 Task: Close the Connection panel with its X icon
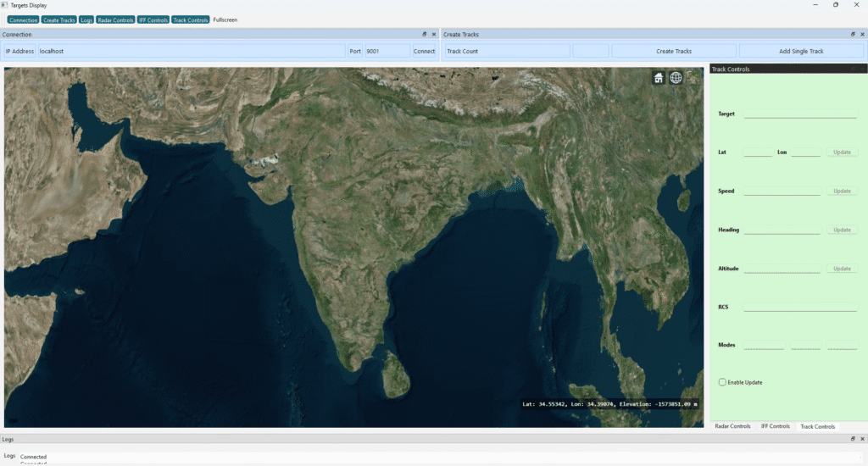coord(434,35)
